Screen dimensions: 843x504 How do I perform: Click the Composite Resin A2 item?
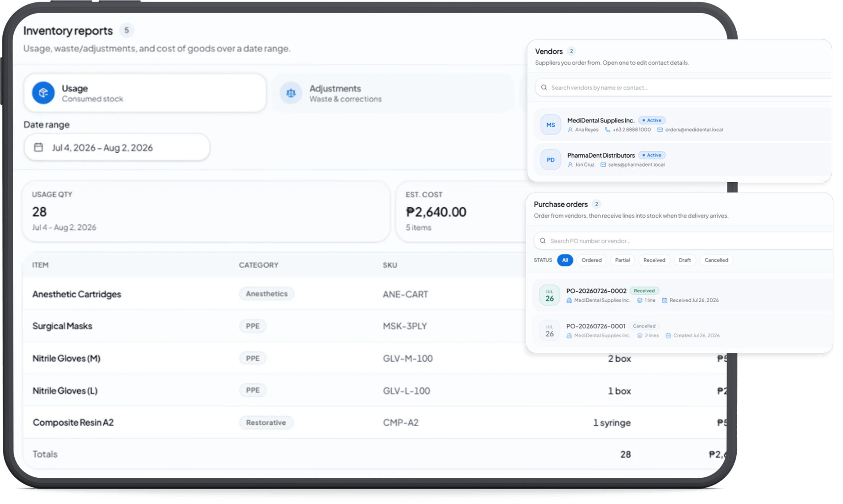coord(73,422)
